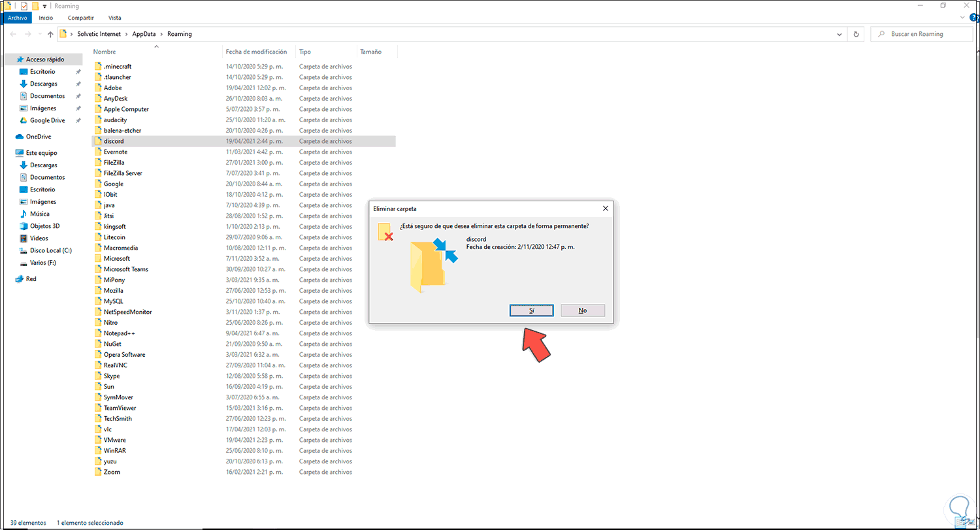Expand the ribbon with the chevron
Screen dimensions: 980x530
[x=963, y=18]
